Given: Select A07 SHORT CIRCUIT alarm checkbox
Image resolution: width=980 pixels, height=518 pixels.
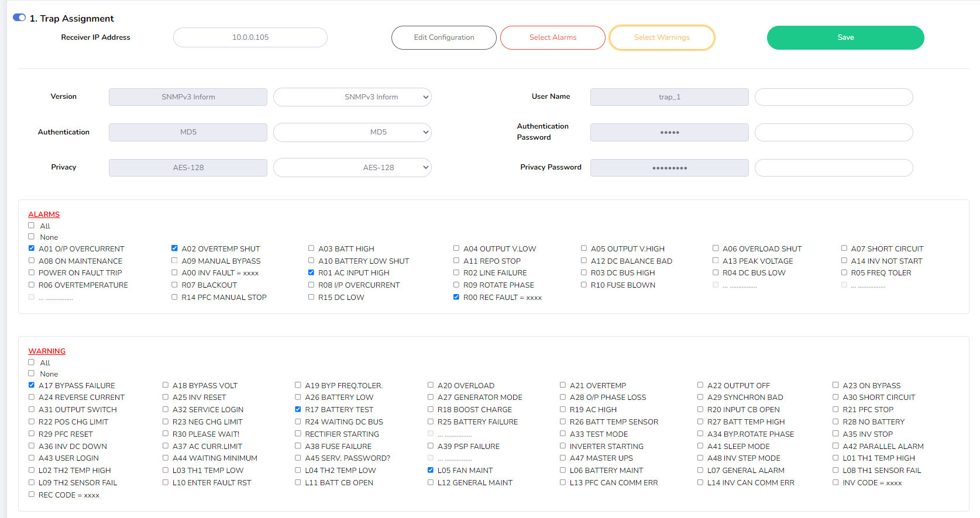Looking at the screenshot, I should coord(844,248).
